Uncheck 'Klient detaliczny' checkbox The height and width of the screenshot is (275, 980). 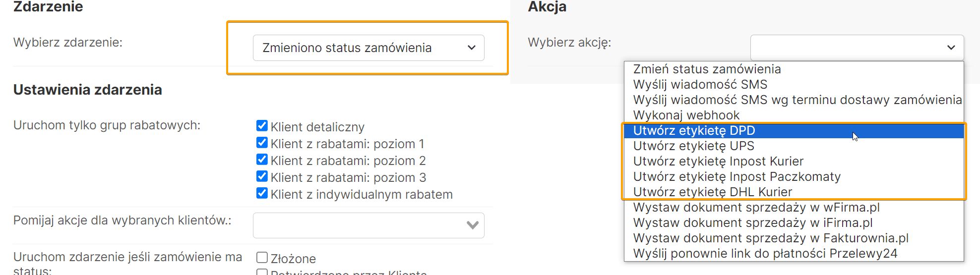262,126
